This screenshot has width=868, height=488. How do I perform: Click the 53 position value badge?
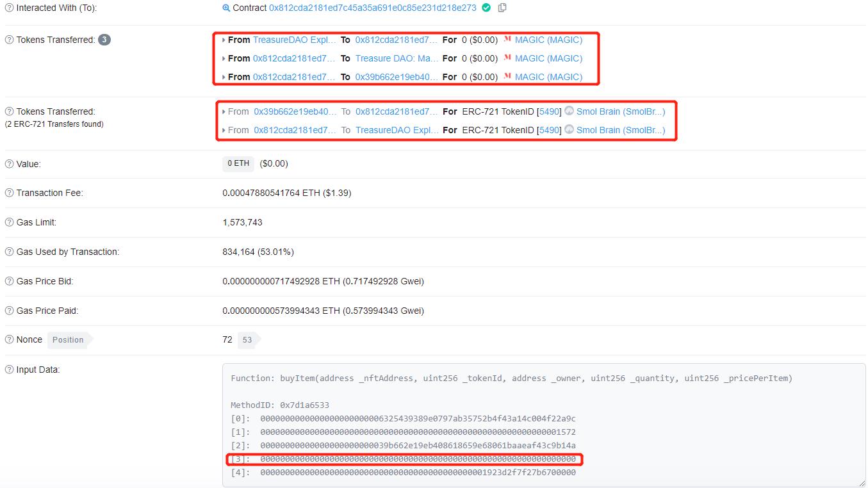coord(247,340)
